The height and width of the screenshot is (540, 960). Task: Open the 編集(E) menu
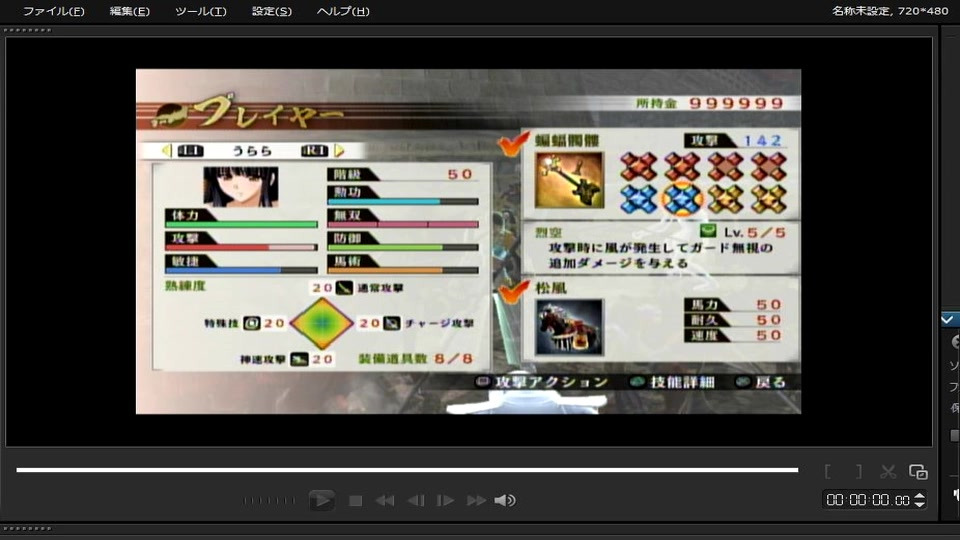point(129,11)
